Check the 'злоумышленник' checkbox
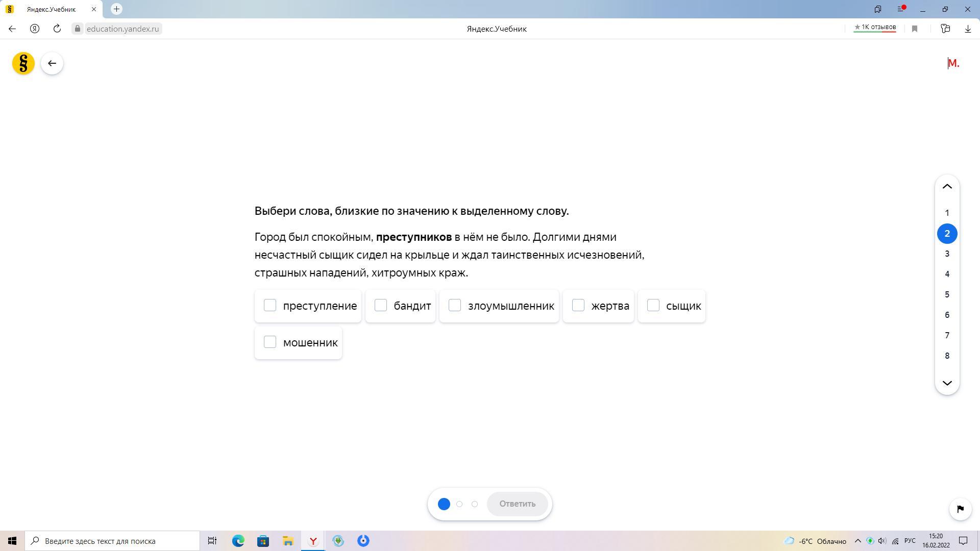The image size is (980, 551). point(455,305)
